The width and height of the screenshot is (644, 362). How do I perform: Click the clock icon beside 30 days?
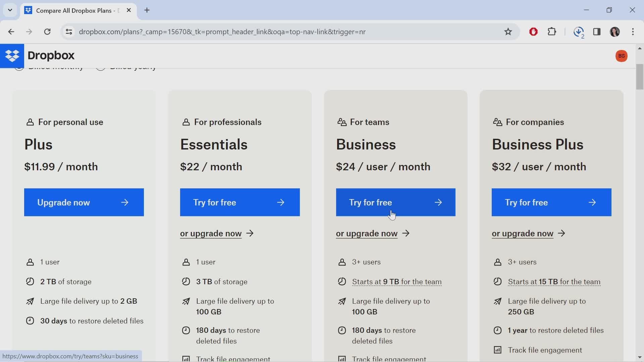[x=30, y=321]
